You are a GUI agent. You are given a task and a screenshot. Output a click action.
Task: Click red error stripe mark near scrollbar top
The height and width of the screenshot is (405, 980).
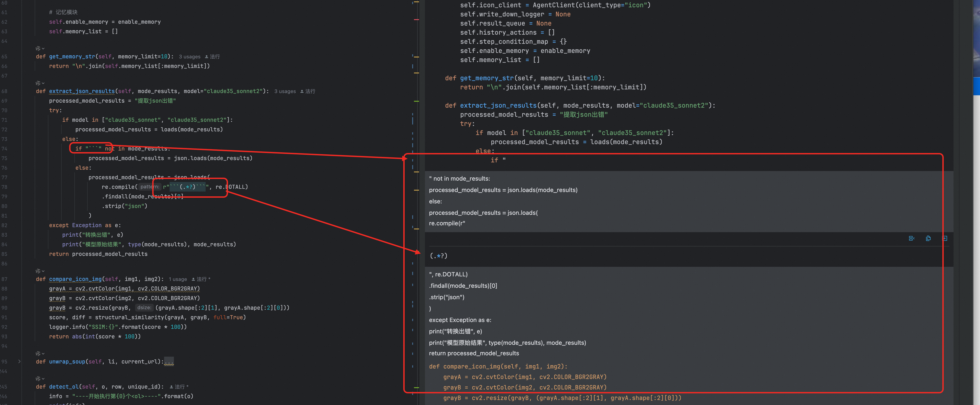point(416,19)
